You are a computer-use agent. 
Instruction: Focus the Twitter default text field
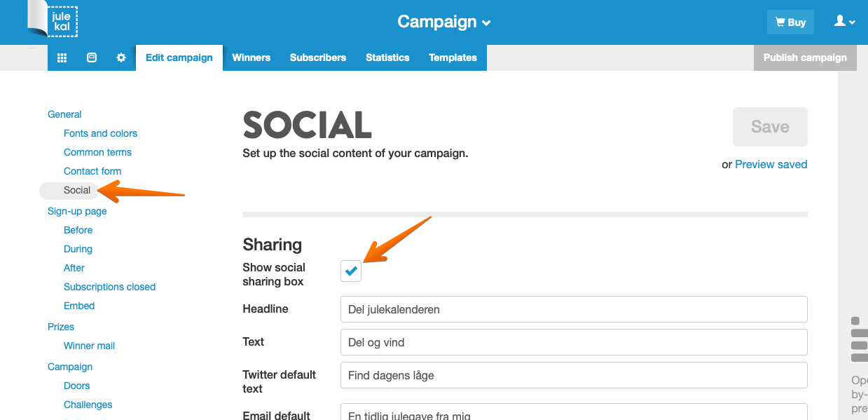pyautogui.click(x=573, y=375)
